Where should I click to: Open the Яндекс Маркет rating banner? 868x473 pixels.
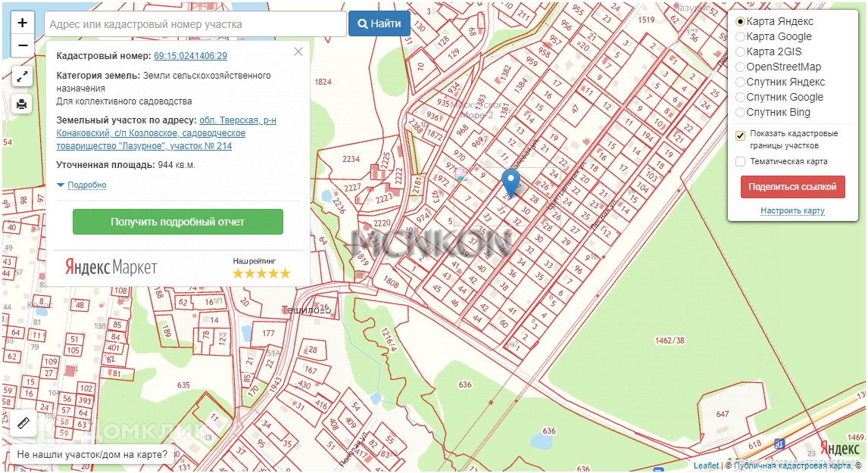(178, 267)
